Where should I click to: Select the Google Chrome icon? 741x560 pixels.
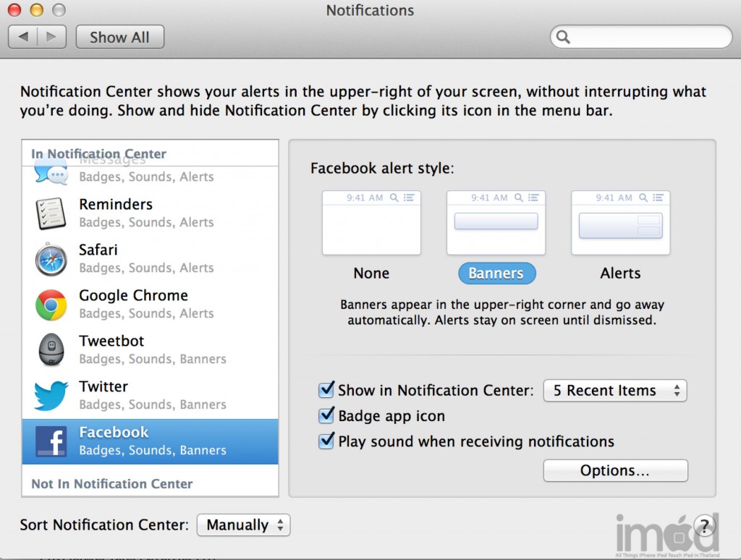pos(51,305)
